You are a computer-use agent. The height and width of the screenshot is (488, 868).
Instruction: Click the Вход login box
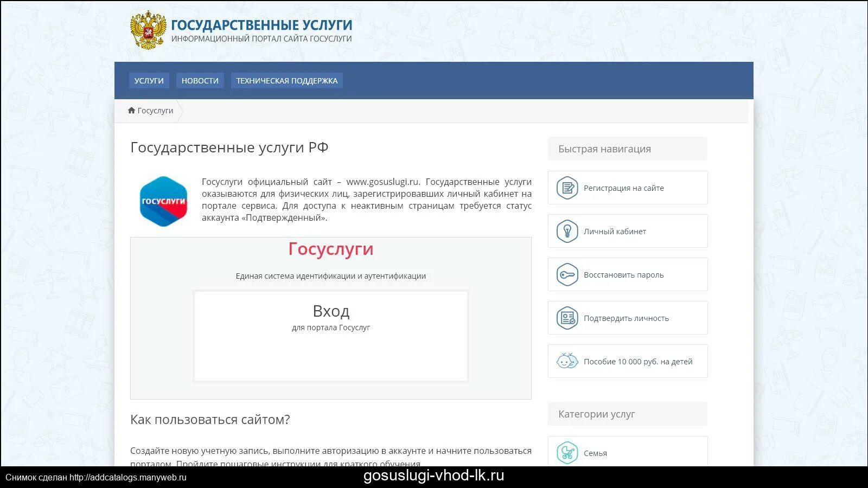coord(331,336)
